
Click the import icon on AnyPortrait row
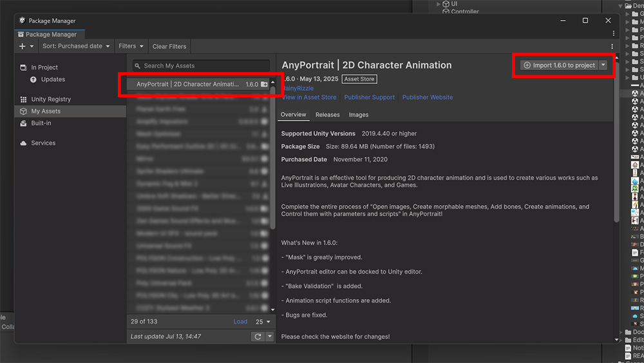pos(264,84)
